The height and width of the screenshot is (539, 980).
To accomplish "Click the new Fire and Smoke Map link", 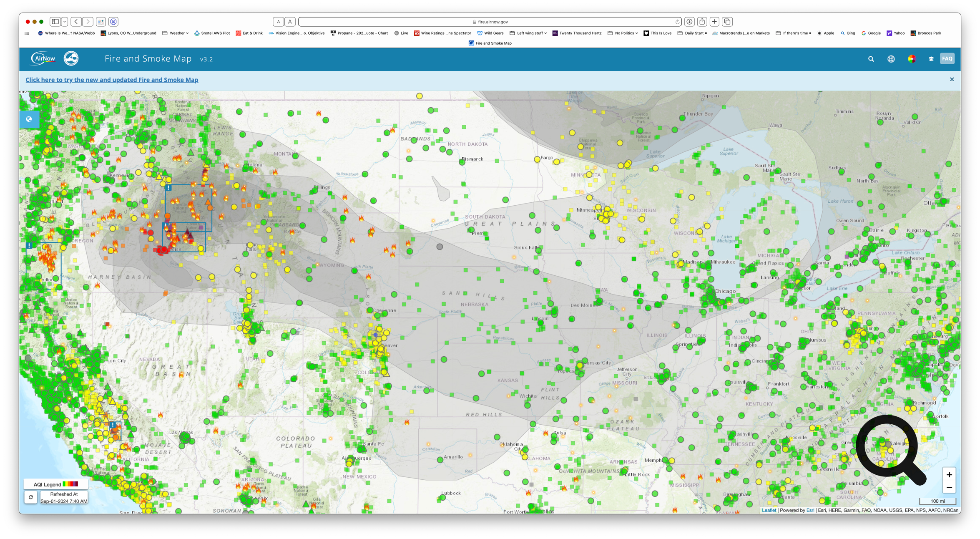I will pyautogui.click(x=112, y=80).
